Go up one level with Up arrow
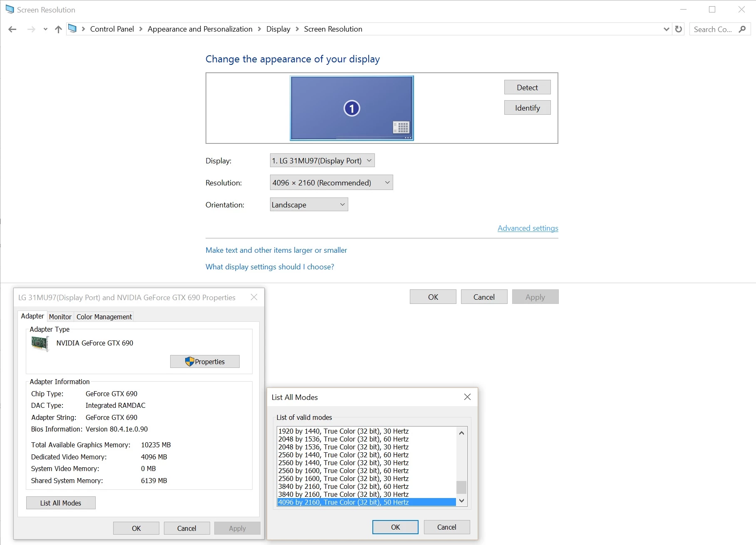This screenshot has height=545, width=756. [x=58, y=29]
